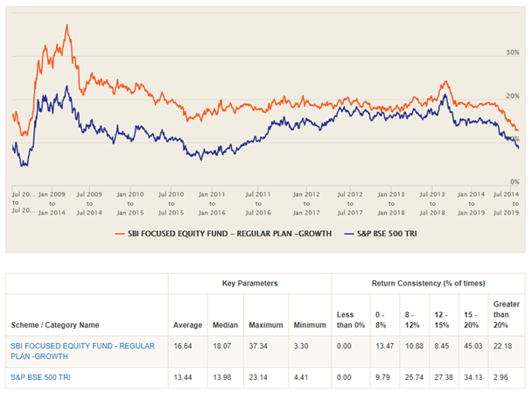Click the 30% label on chart y-axis

click(x=513, y=53)
